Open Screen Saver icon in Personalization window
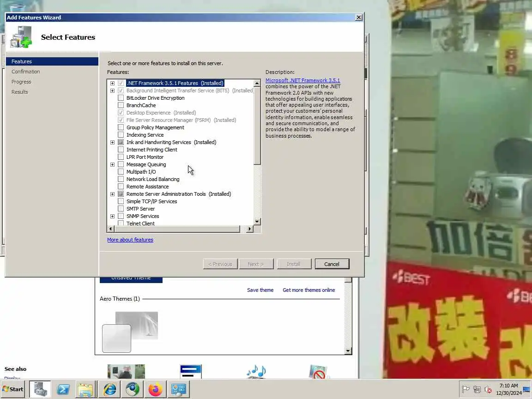The height and width of the screenshot is (399, 532). [x=318, y=371]
